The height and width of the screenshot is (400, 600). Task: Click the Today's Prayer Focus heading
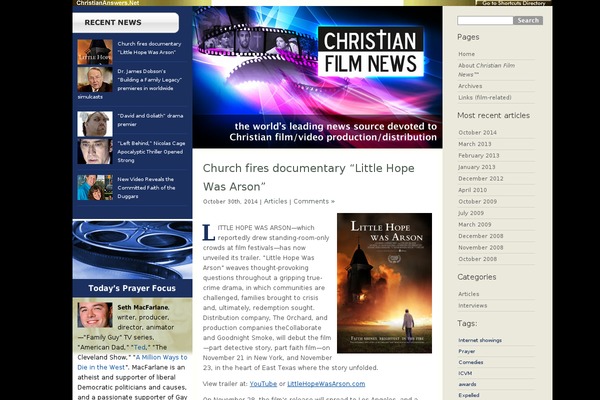coord(132,288)
